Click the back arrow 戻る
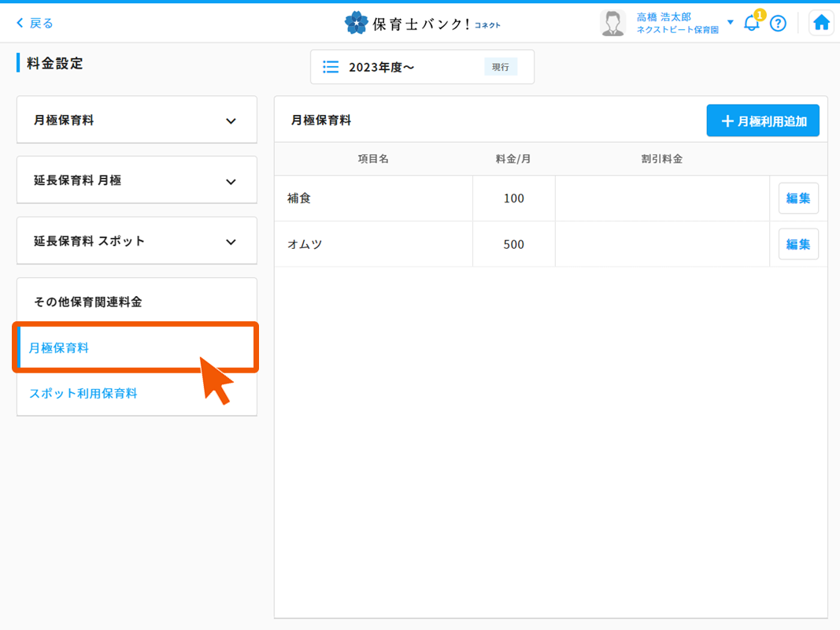Viewport: 840px width, 630px height. pos(35,24)
